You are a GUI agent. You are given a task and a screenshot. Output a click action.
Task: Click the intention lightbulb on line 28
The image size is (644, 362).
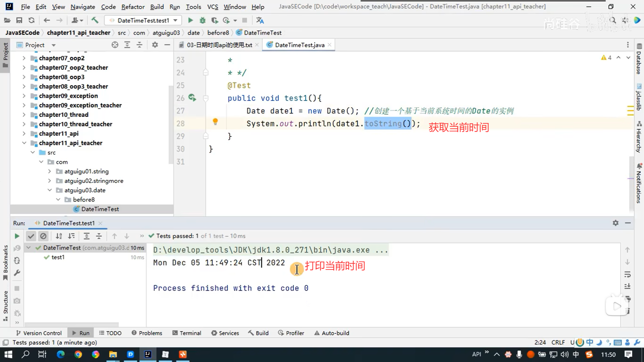coord(215,122)
